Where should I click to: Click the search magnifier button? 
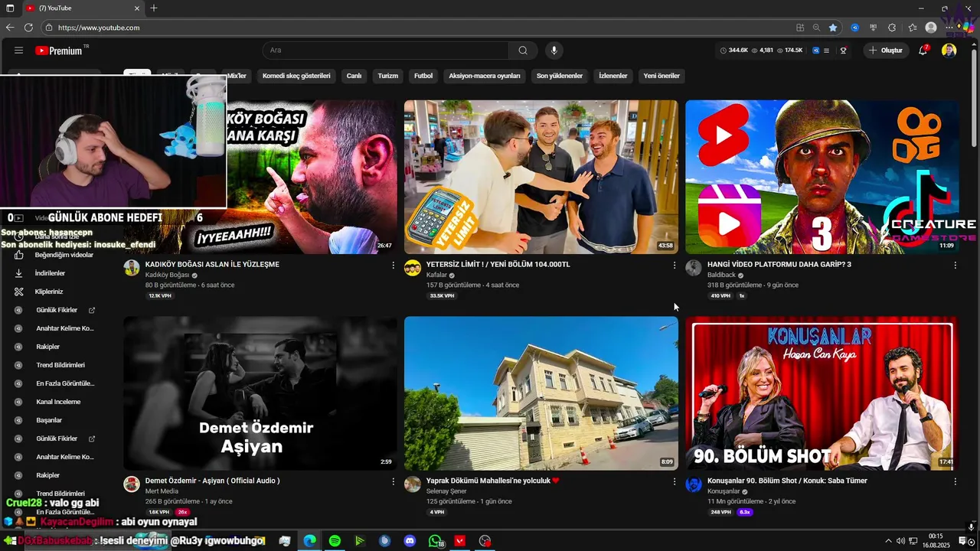(x=523, y=51)
